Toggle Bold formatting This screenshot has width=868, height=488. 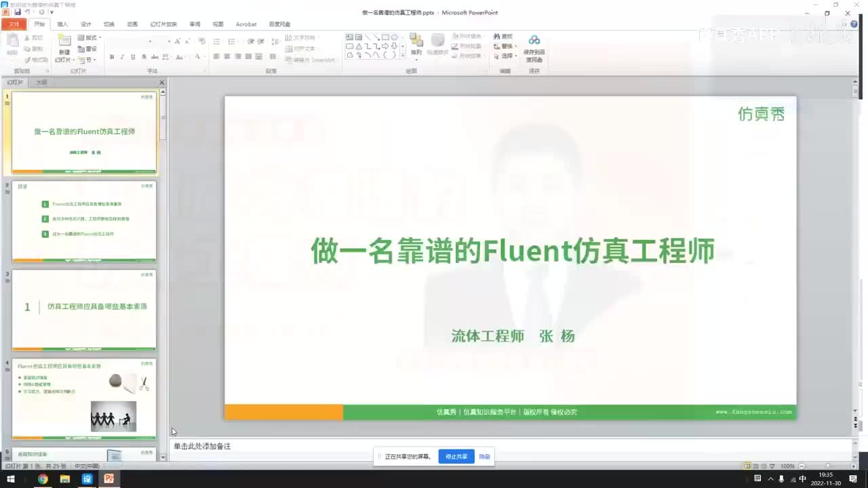coord(112,57)
